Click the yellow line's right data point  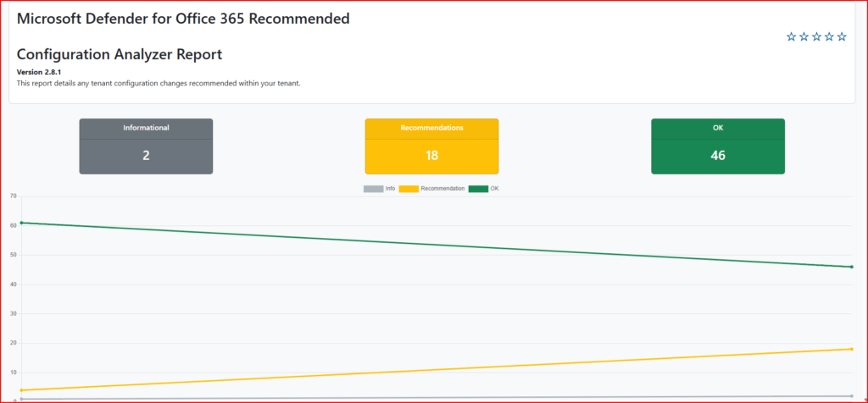click(x=851, y=349)
